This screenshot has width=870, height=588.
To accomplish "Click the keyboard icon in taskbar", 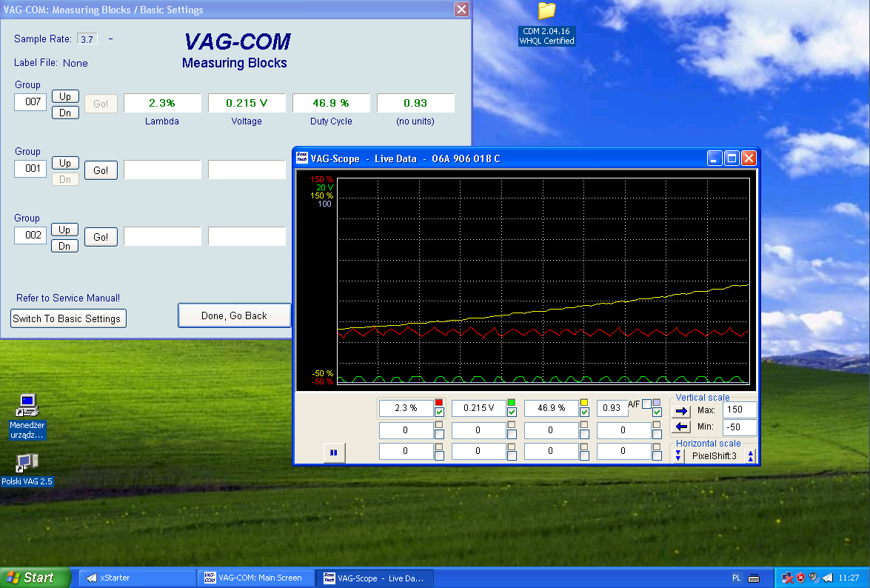I will tap(754, 578).
